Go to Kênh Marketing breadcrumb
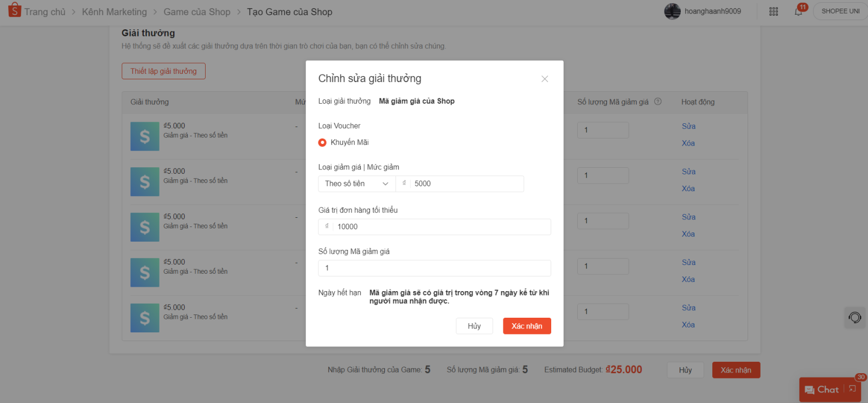 click(114, 12)
